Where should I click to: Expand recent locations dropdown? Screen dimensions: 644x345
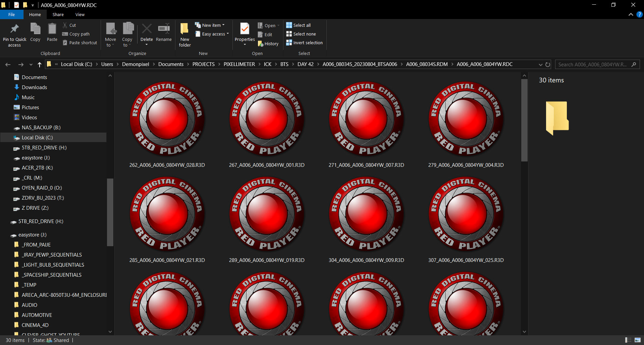[31, 64]
